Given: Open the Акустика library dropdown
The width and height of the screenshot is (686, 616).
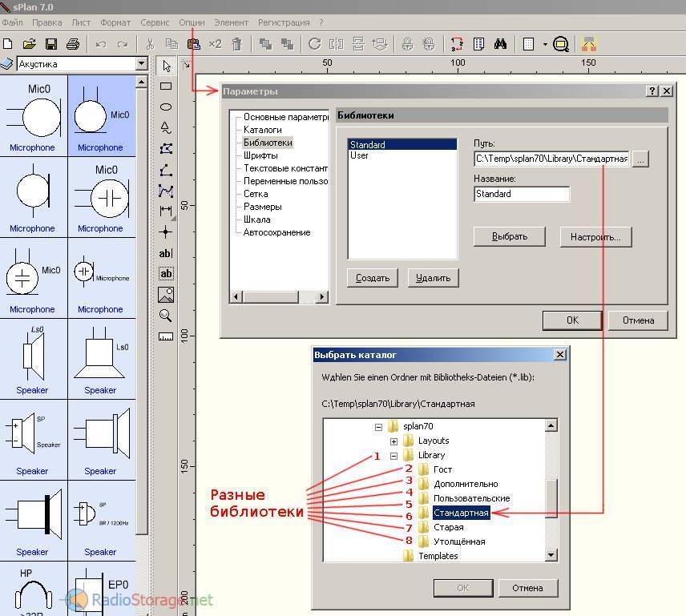Looking at the screenshot, I should tap(141, 64).
